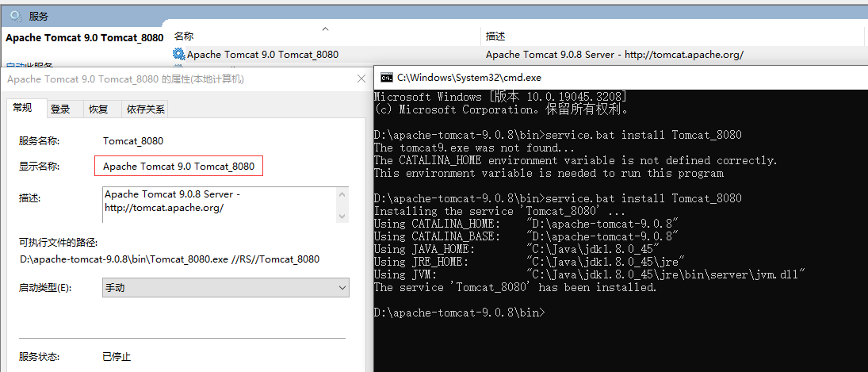
Task: Click the service name value Tomcat_8080
Action: click(133, 141)
